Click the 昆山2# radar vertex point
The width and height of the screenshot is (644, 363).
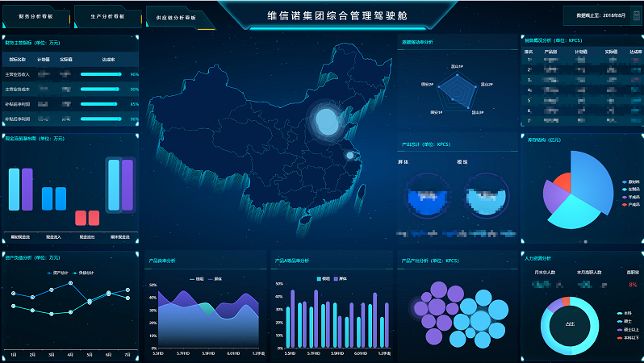tap(476, 86)
